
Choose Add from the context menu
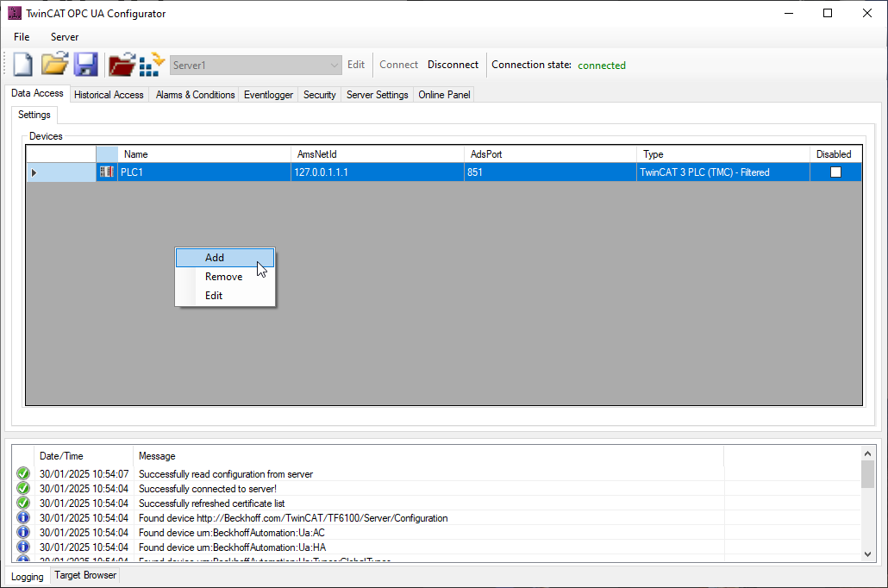(215, 258)
